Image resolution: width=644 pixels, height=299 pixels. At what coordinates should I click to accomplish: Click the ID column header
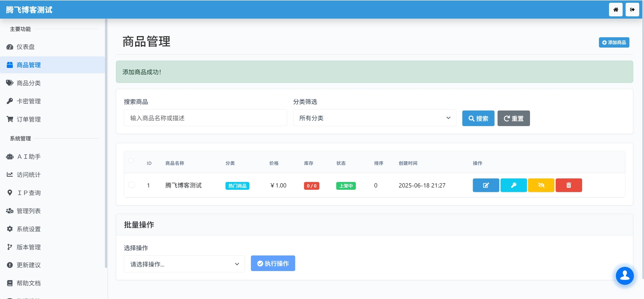pyautogui.click(x=149, y=163)
